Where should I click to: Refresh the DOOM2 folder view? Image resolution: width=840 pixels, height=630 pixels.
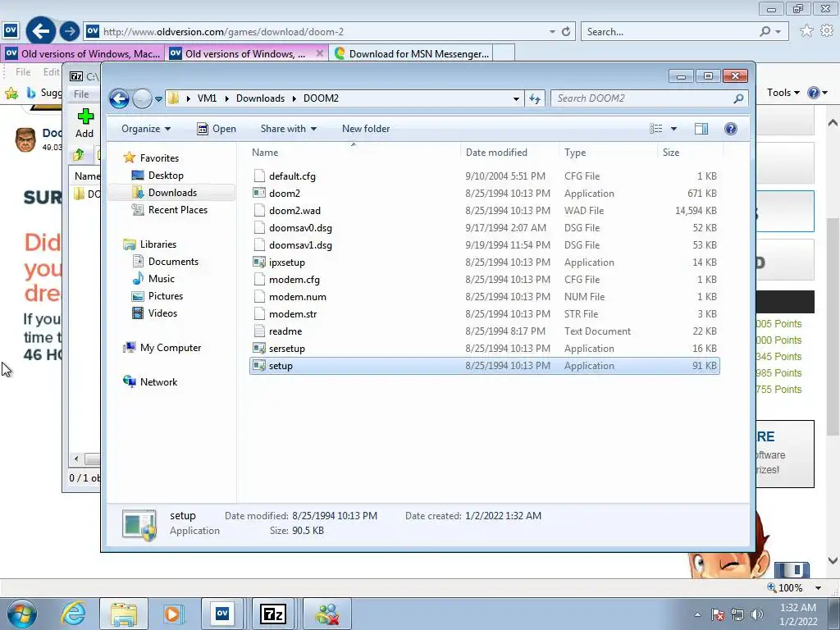(535, 98)
